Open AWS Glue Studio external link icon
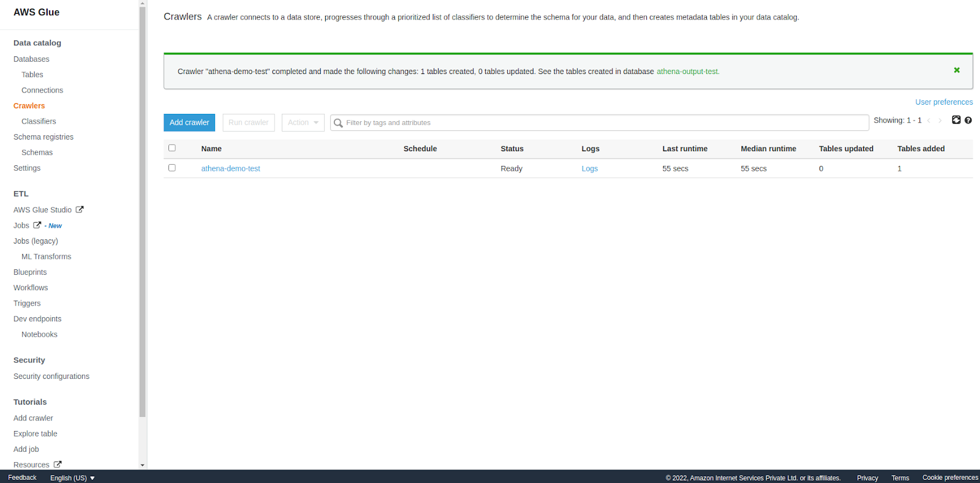980x483 pixels. click(80, 209)
